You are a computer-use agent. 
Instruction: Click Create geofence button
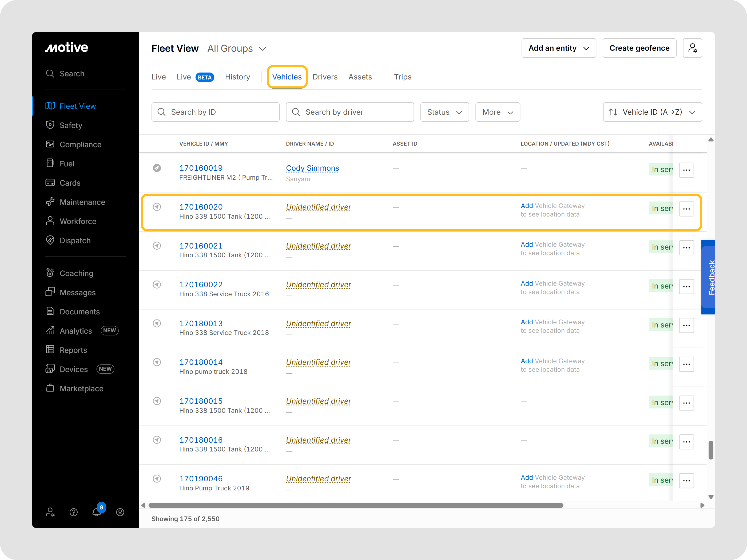pos(639,48)
